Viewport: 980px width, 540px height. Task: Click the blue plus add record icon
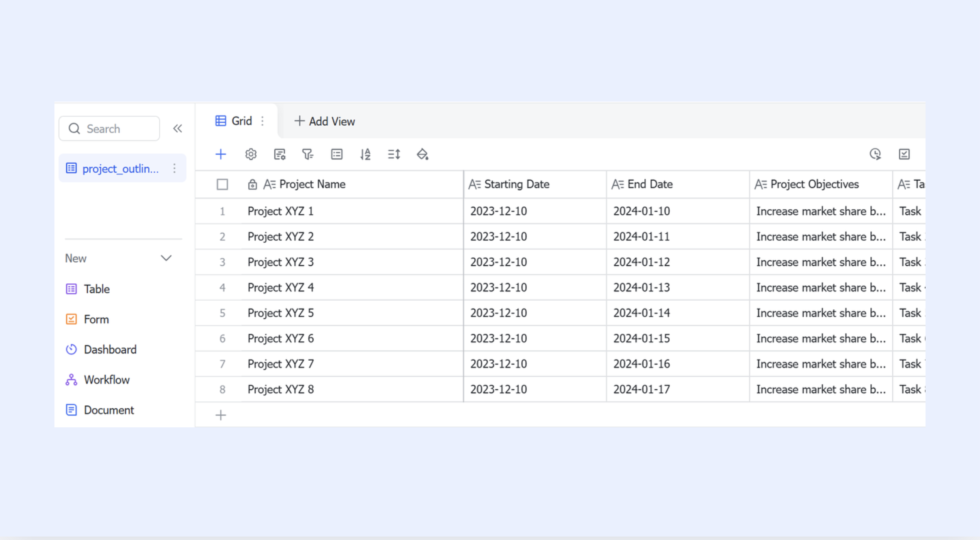[x=221, y=154]
